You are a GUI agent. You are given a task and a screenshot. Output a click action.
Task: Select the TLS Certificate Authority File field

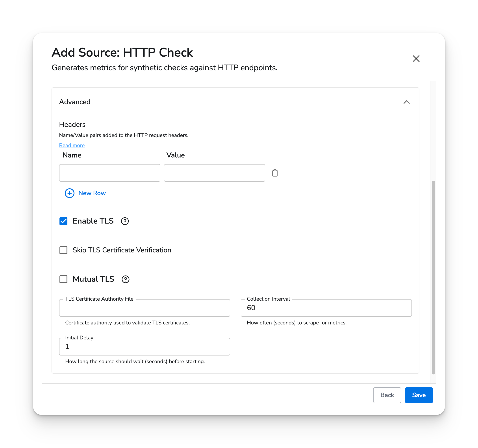tap(144, 308)
